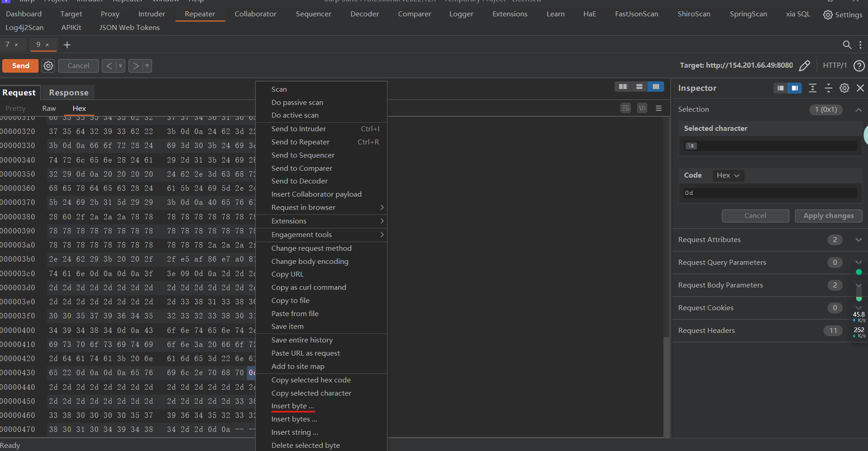Dock Inspector panel to left layout
Screen dimensions: 868x451
tap(780, 88)
